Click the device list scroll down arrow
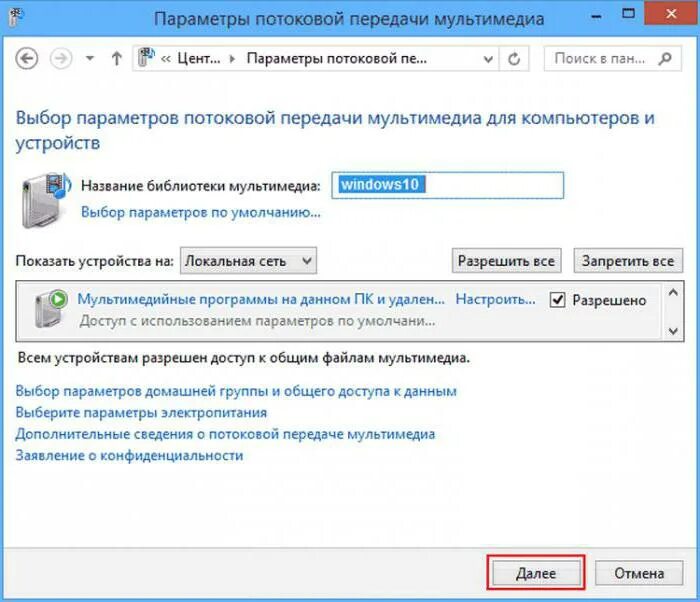 [x=673, y=331]
